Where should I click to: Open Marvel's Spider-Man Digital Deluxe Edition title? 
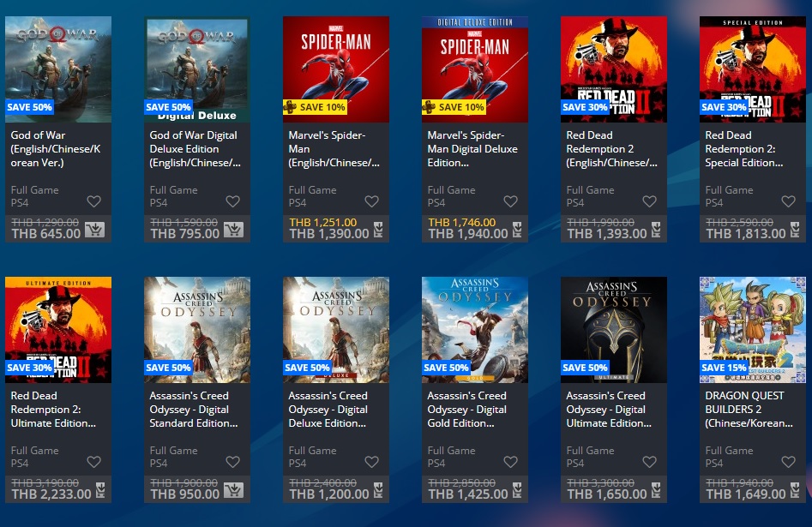tap(472, 149)
